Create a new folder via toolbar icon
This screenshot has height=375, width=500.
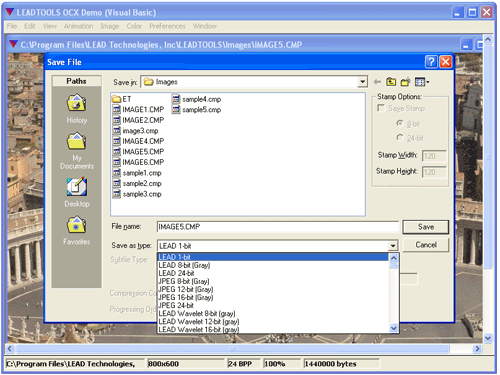point(405,82)
